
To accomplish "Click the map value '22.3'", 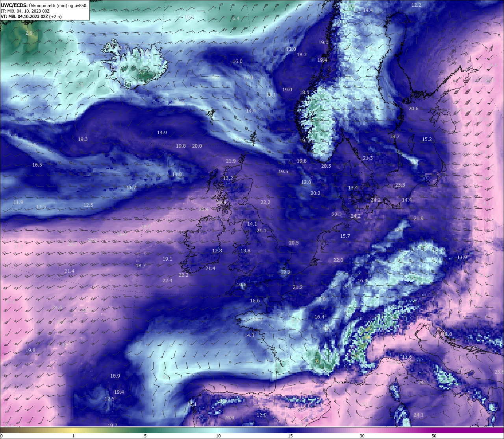I will (x=337, y=215).
